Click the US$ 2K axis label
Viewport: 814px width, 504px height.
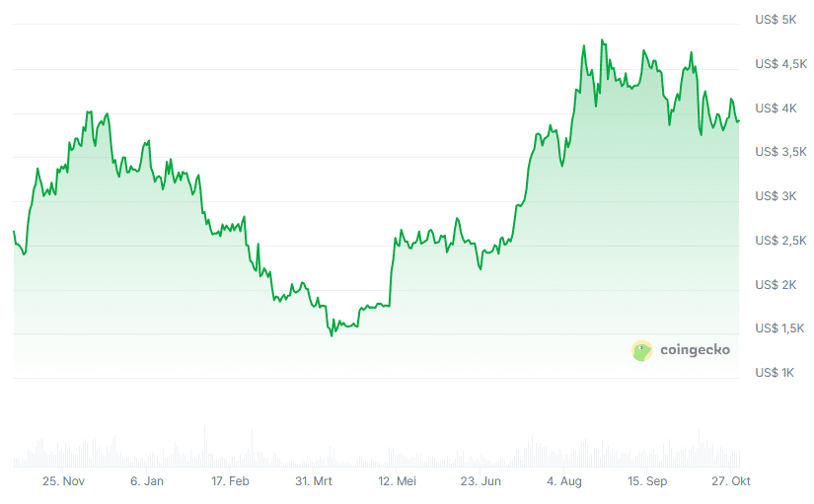pyautogui.click(x=776, y=285)
